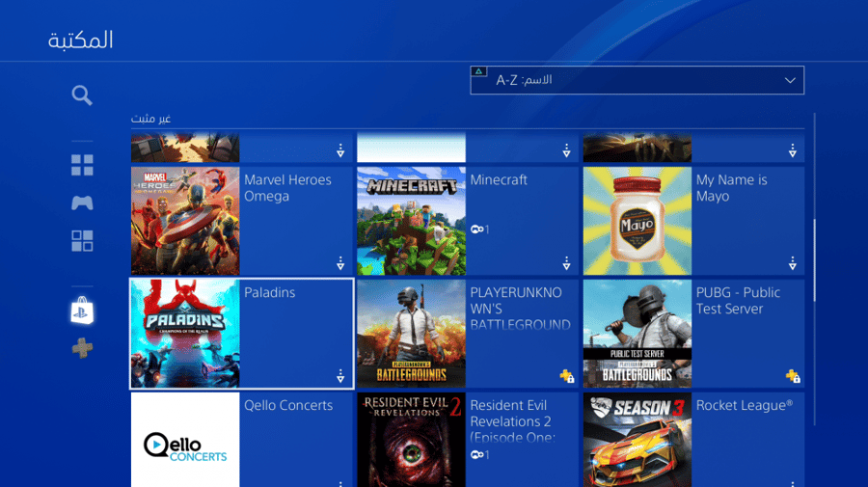Image resolution: width=868 pixels, height=487 pixels.
Task: Click download arrow on My Name is Mayo
Action: point(792,263)
